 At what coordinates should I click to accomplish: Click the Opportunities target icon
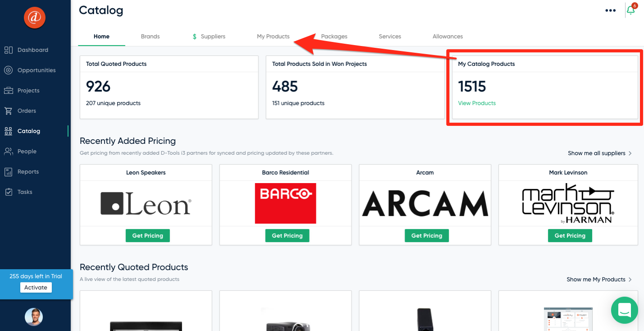[8, 70]
